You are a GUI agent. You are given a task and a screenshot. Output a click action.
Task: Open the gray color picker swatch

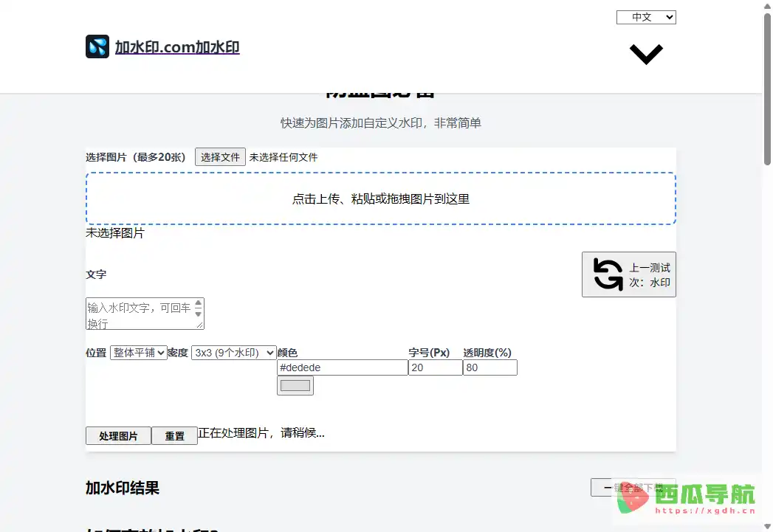click(x=295, y=386)
